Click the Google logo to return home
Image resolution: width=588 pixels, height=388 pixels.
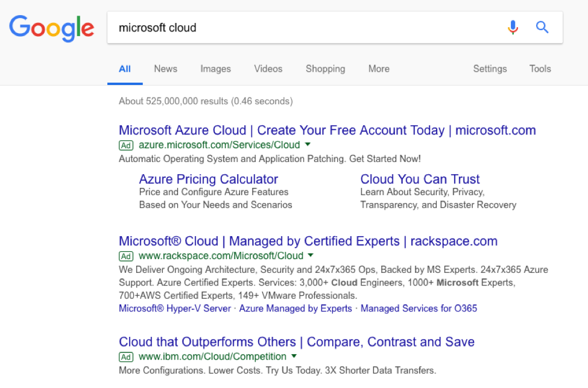[51, 27]
